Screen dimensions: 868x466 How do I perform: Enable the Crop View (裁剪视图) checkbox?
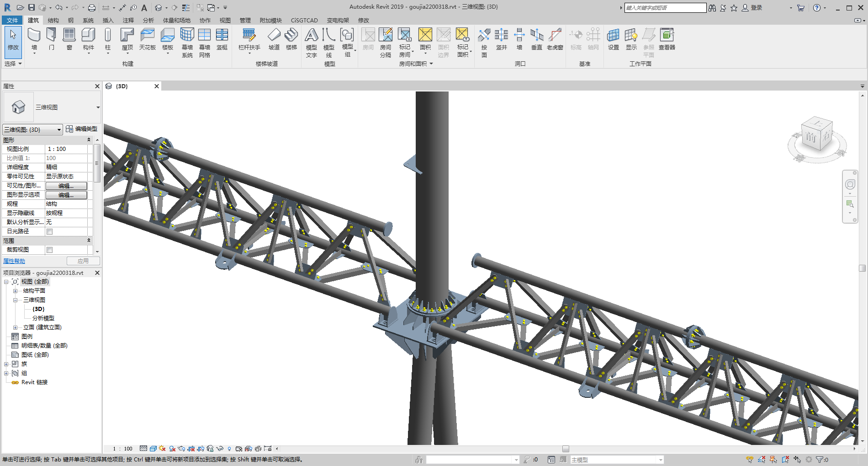[x=50, y=250]
